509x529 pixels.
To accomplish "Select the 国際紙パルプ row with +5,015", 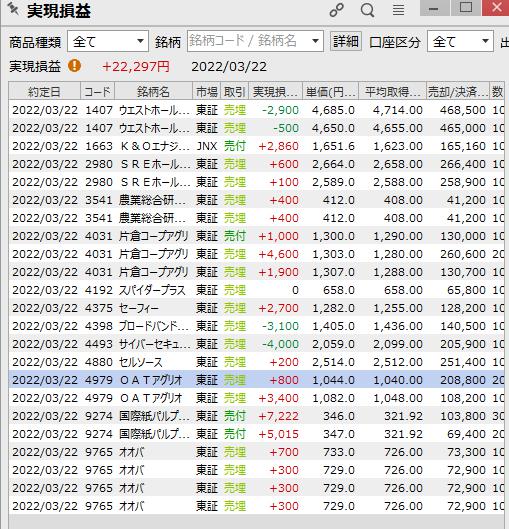I will click(256, 434).
